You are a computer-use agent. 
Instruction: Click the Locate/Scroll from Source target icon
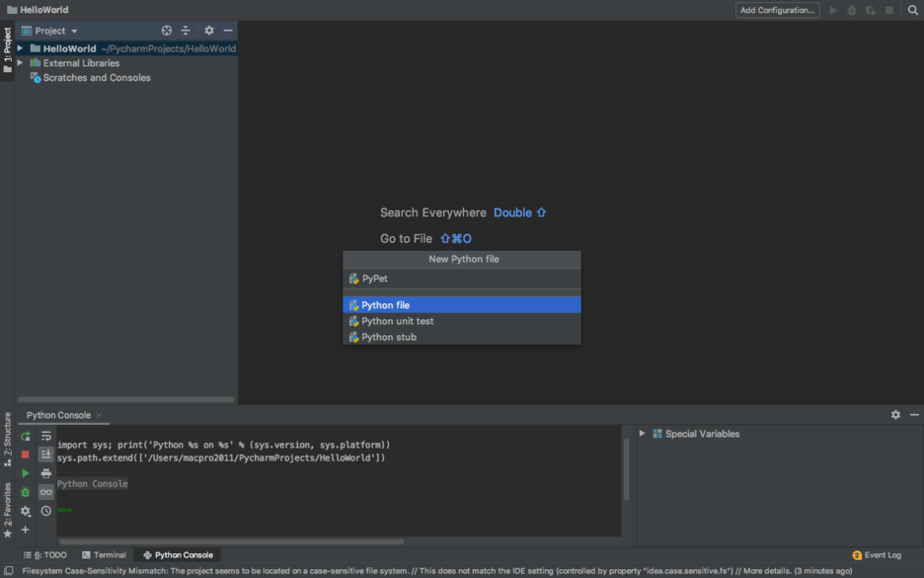pyautogui.click(x=167, y=31)
